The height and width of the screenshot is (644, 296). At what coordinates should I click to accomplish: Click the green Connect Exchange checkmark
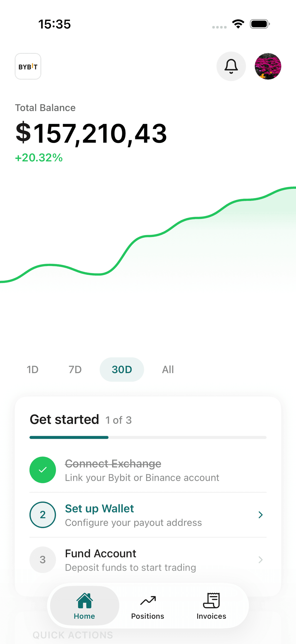pos(43,470)
